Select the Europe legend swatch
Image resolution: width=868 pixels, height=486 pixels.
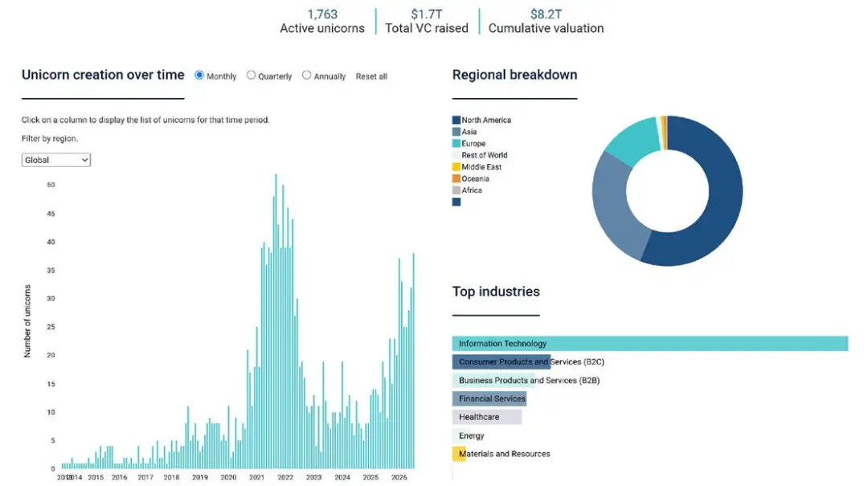coord(457,143)
